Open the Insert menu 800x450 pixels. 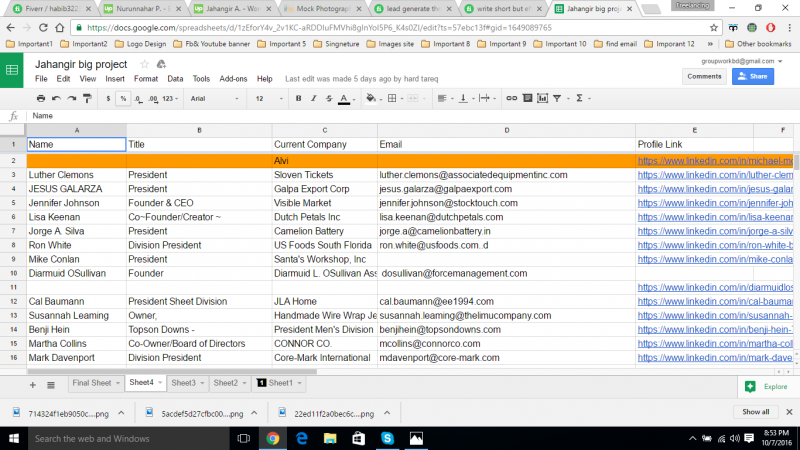[x=115, y=79]
